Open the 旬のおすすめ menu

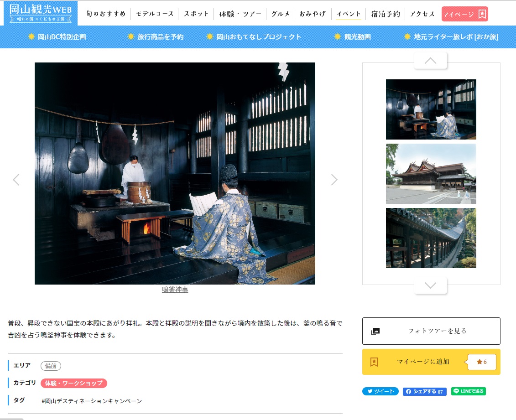point(106,14)
